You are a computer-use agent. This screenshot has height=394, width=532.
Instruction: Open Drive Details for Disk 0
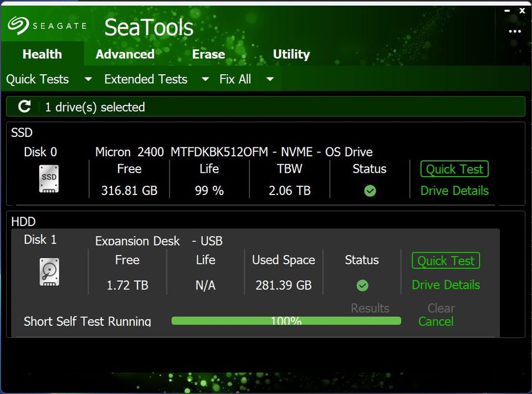point(454,191)
